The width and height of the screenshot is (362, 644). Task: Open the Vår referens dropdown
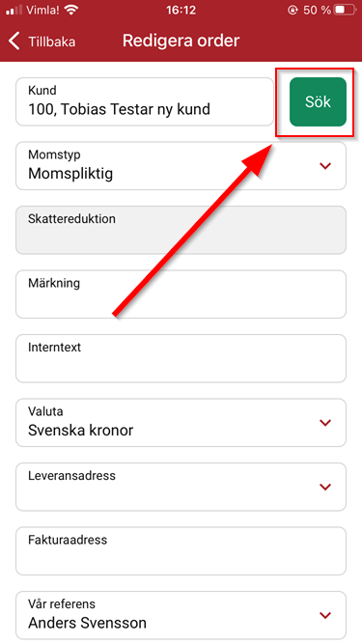click(181, 615)
